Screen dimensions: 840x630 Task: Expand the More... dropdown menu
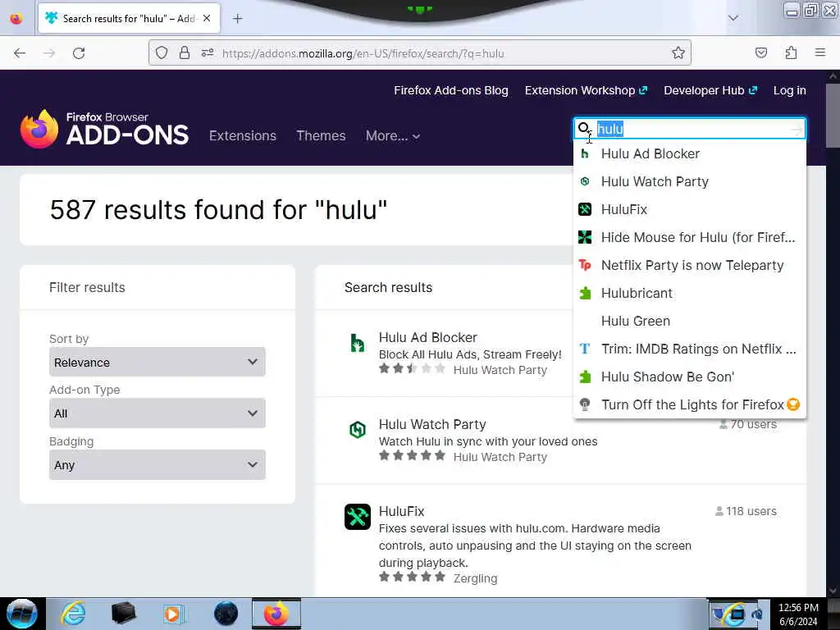point(393,135)
